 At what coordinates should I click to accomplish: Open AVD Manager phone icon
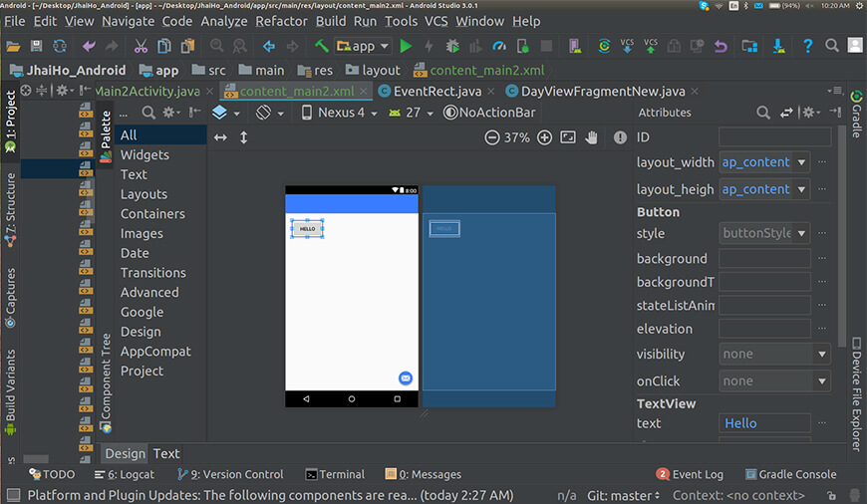coord(575,46)
